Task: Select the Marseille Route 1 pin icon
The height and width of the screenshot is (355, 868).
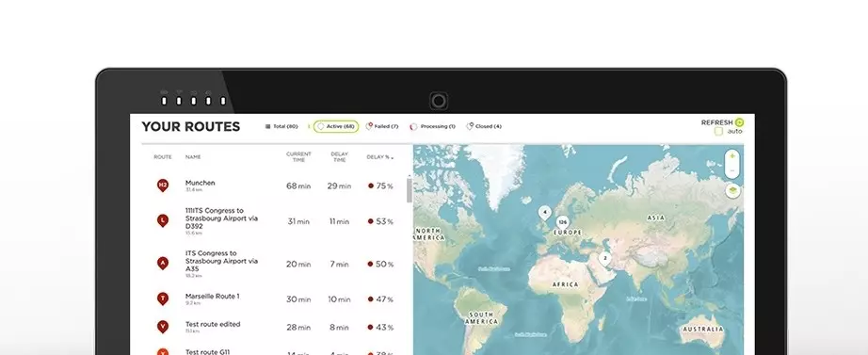Action: click(162, 299)
